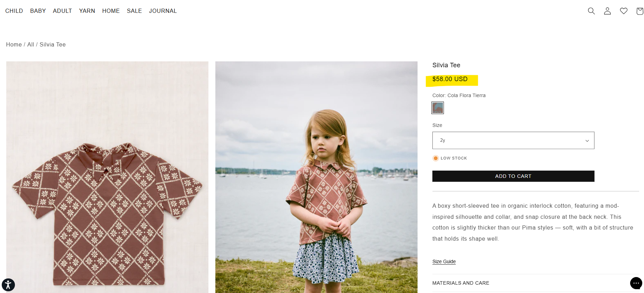
Task: Open the size dropdown showing 2y
Action: [x=513, y=140]
